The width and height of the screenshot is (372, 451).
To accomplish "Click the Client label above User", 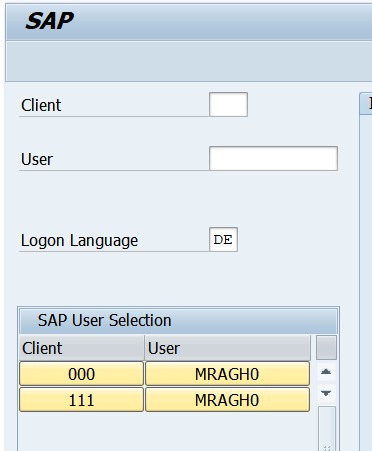I will click(x=41, y=105).
